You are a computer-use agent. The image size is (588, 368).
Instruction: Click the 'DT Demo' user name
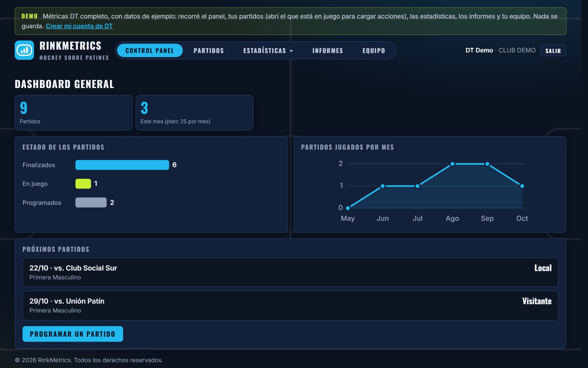click(x=479, y=50)
